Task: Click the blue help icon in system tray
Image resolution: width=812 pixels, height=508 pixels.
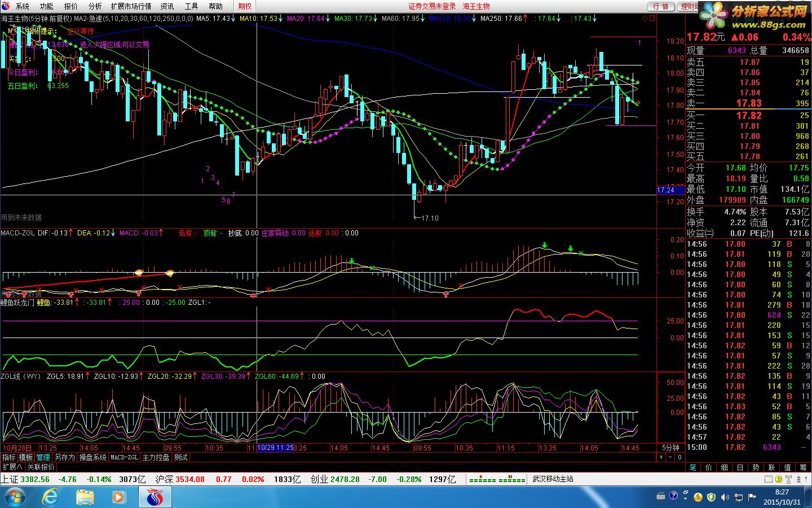Action: coord(673,496)
